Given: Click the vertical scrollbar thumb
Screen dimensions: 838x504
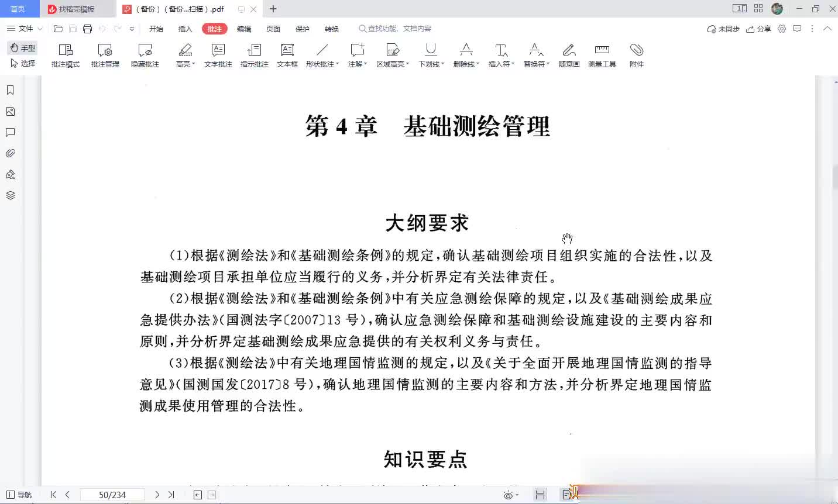Looking at the screenshot, I should point(834,178).
